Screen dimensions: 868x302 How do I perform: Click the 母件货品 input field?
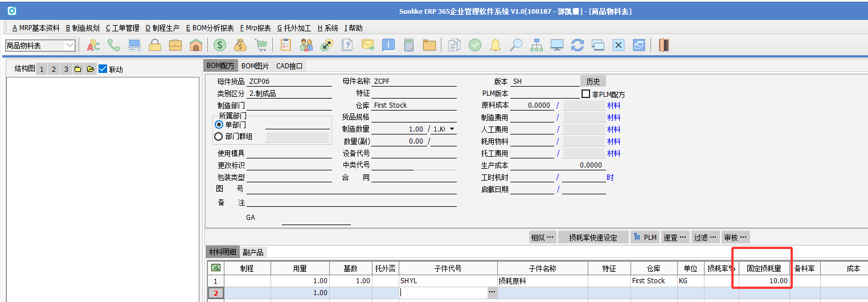tap(289, 81)
